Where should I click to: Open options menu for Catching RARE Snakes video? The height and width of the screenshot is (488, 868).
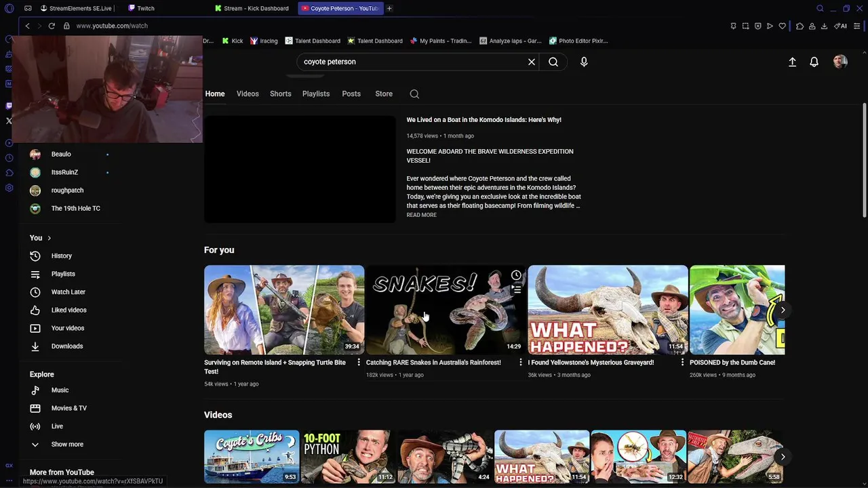click(x=521, y=363)
